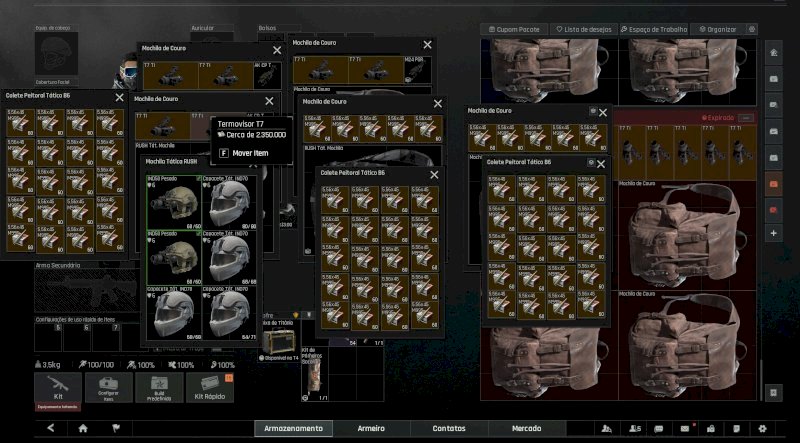Open settings gear in bottom right

coord(762,428)
